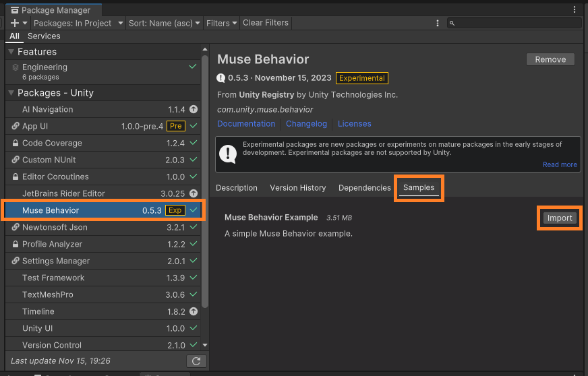The height and width of the screenshot is (376, 588).
Task: Click the lock icon beside Code Coverage
Action: [16, 143]
